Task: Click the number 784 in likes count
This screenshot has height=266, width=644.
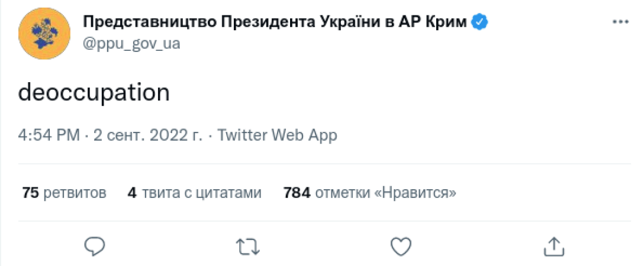Action: point(297,193)
